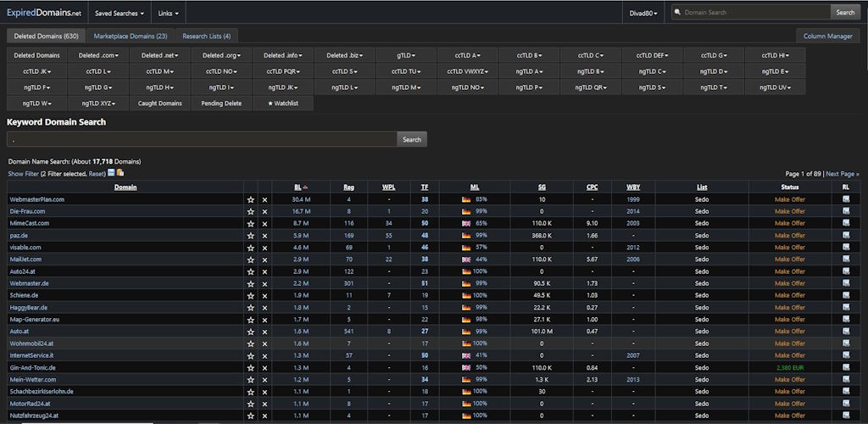
Task: Star the MimeCast.com row
Action: [x=251, y=224]
